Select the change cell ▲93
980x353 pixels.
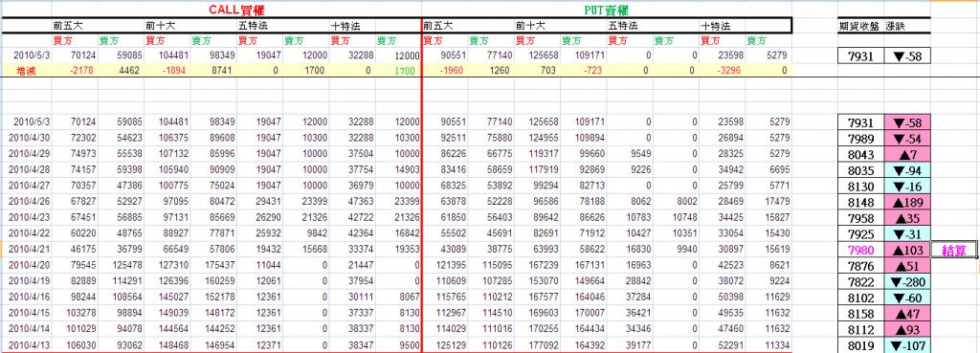point(907,330)
